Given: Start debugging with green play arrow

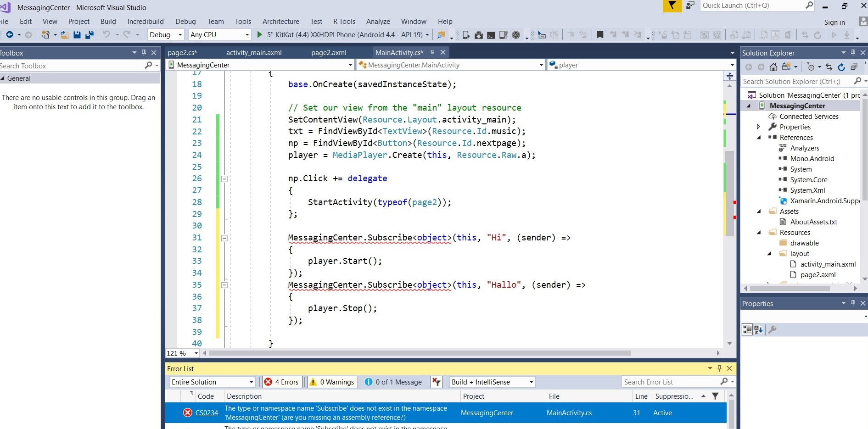Looking at the screenshot, I should (x=259, y=34).
